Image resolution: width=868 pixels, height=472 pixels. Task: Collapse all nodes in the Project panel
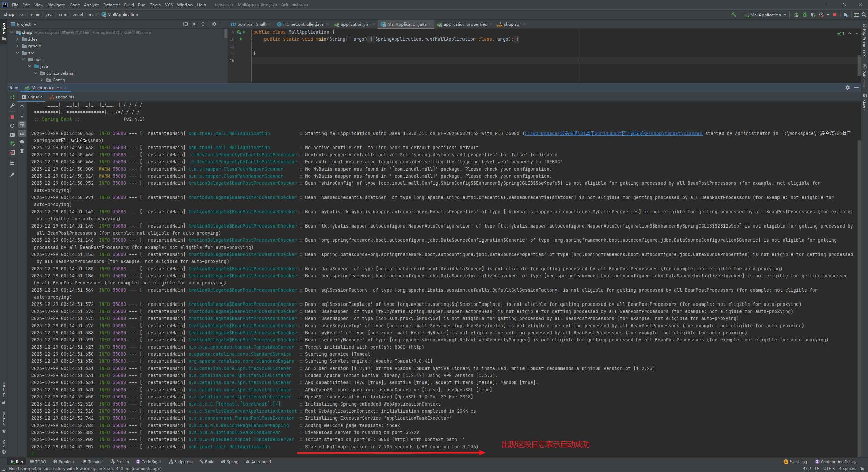(x=203, y=24)
